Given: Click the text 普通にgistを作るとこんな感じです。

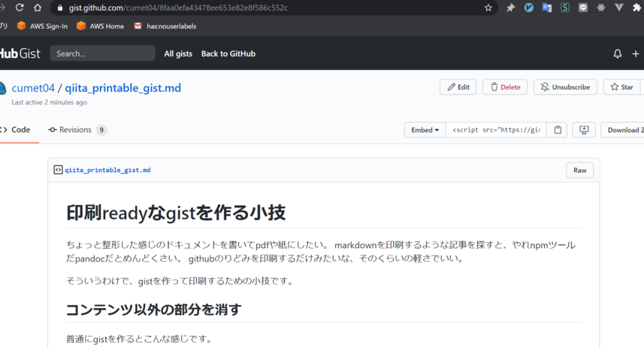Looking at the screenshot, I should click(x=140, y=339).
